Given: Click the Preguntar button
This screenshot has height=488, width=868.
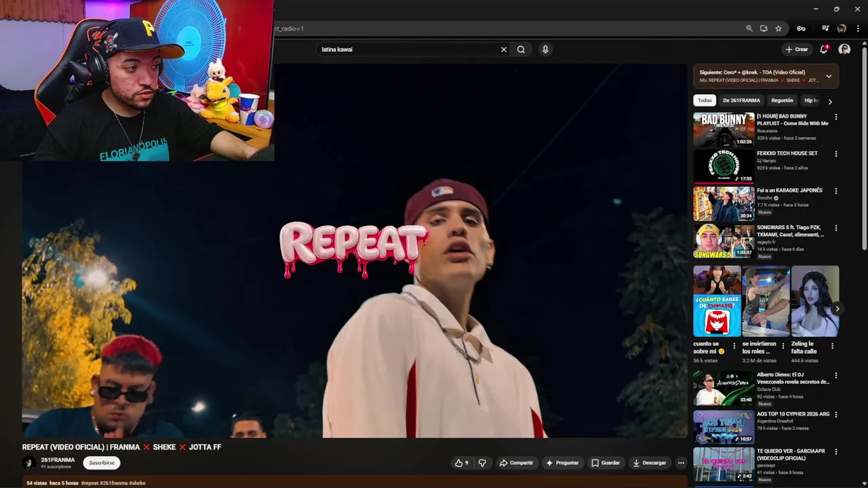Looking at the screenshot, I should point(563,463).
